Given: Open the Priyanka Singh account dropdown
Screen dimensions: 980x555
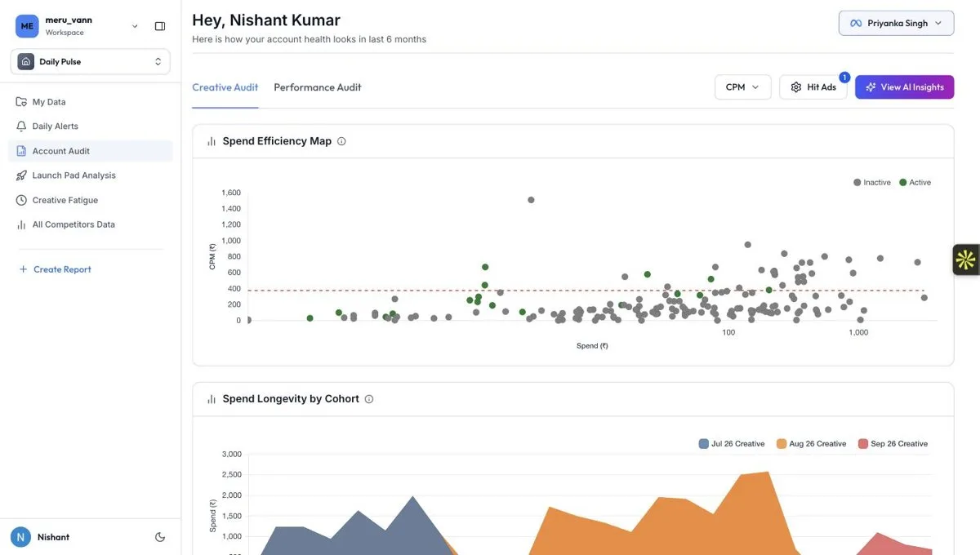Looking at the screenshot, I should point(896,24).
